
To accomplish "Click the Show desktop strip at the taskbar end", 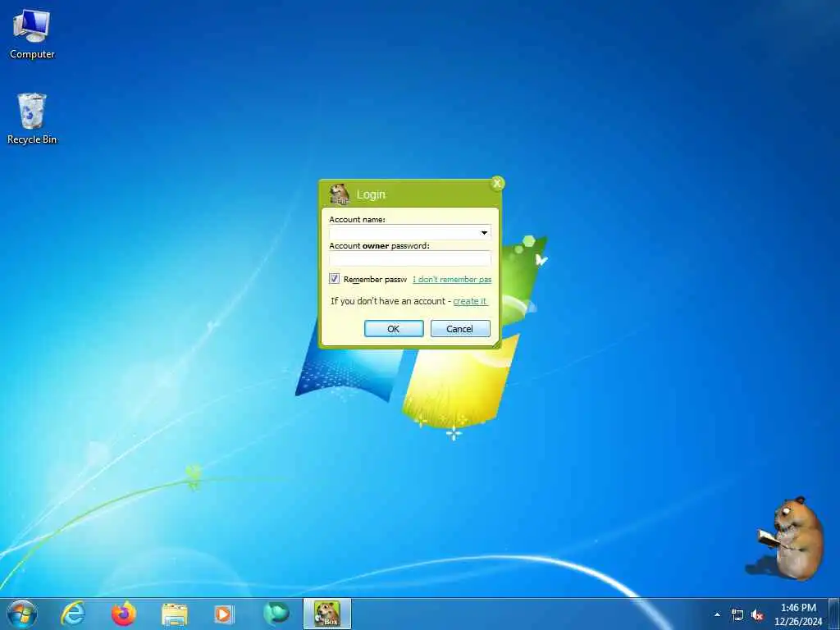I will pos(834,614).
